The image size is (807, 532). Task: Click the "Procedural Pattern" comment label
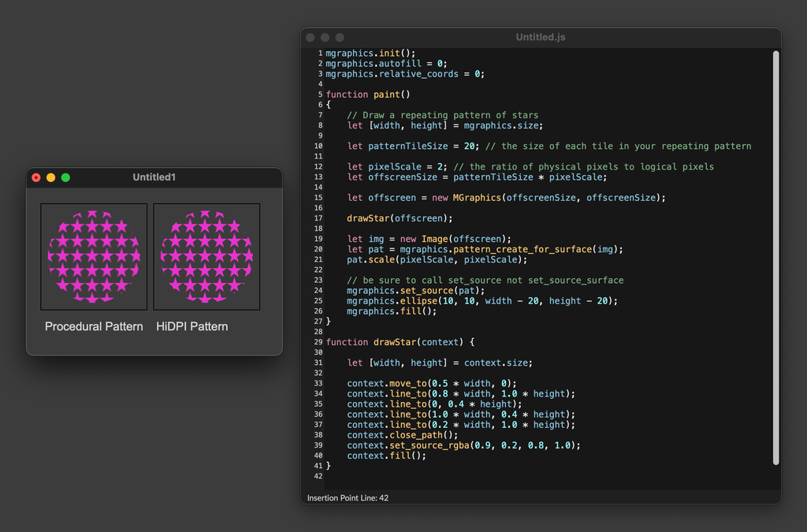[x=94, y=326]
